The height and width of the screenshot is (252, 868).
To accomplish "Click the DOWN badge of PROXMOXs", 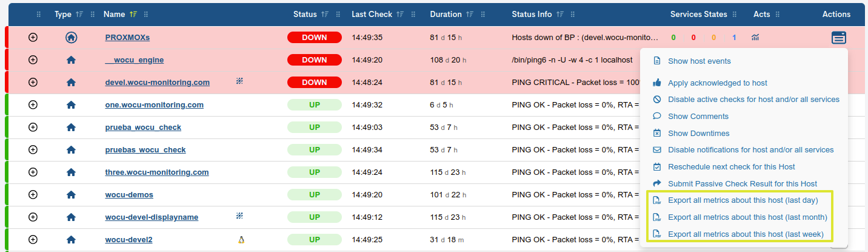I will (x=315, y=38).
